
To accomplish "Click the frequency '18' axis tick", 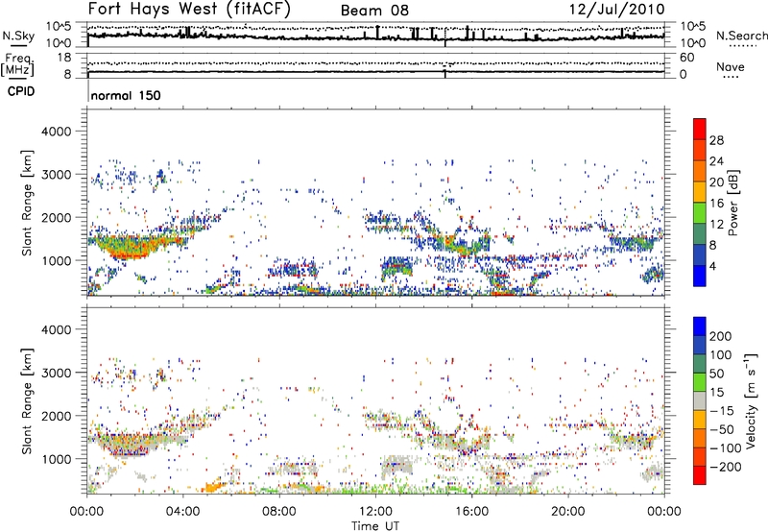I will tap(64, 58).
